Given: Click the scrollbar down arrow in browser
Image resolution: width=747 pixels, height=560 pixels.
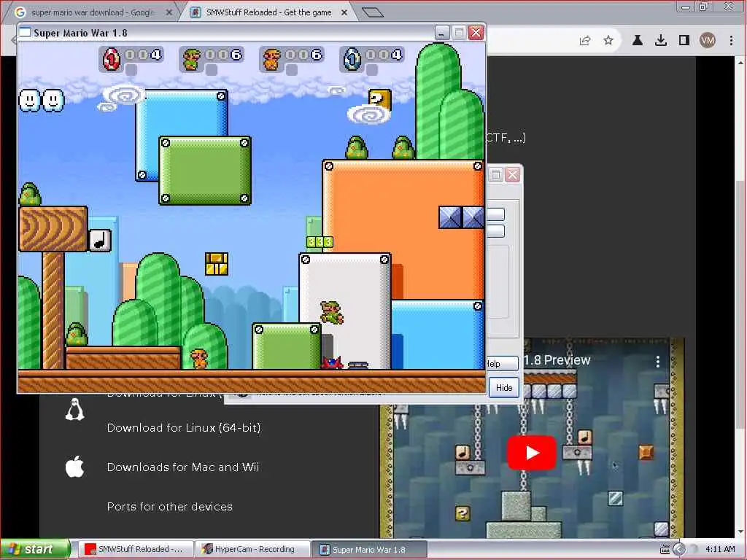Looking at the screenshot, I should [740, 532].
